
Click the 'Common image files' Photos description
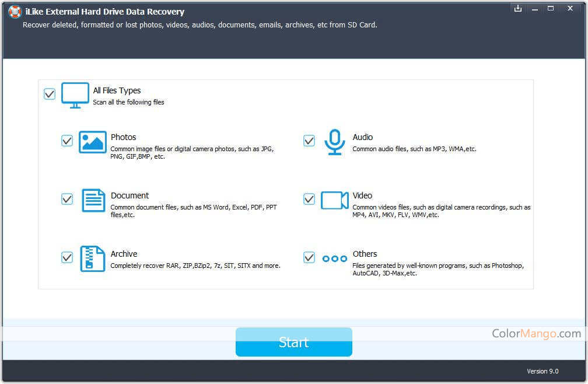tap(192, 153)
